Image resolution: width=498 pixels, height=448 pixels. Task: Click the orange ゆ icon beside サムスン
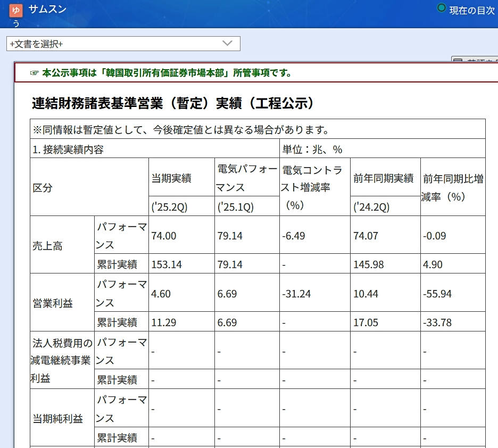pos(16,11)
